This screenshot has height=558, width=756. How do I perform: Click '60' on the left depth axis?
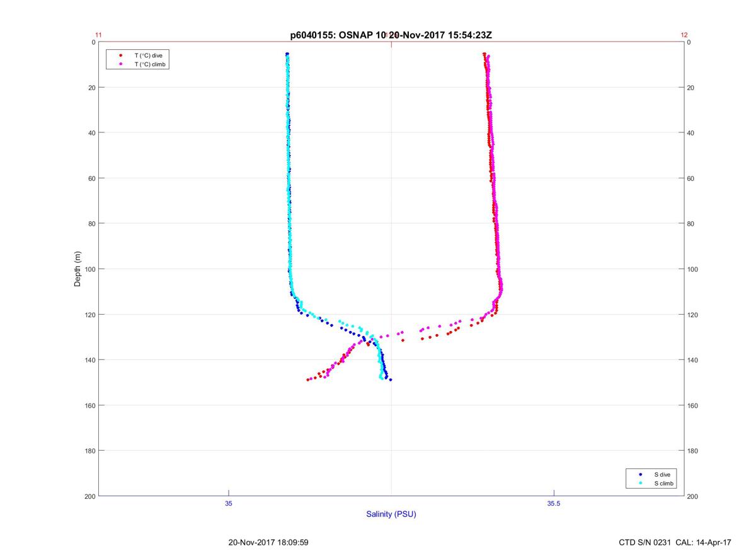click(x=91, y=178)
